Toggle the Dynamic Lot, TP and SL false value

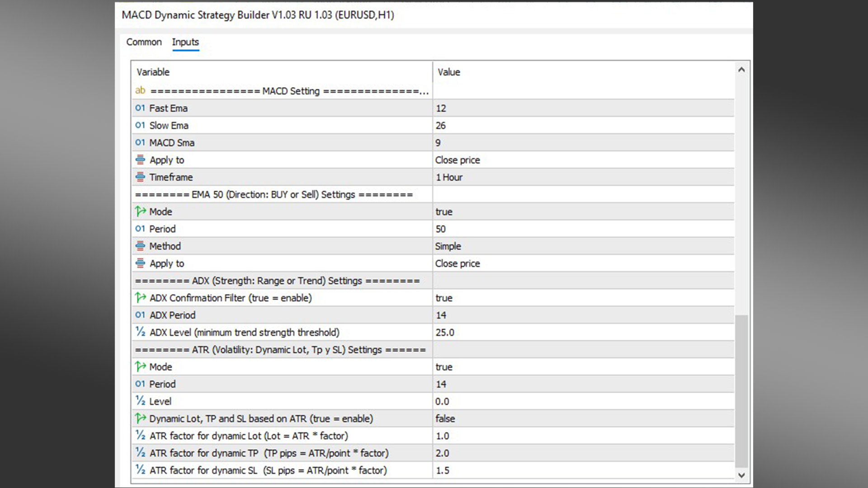pos(445,418)
